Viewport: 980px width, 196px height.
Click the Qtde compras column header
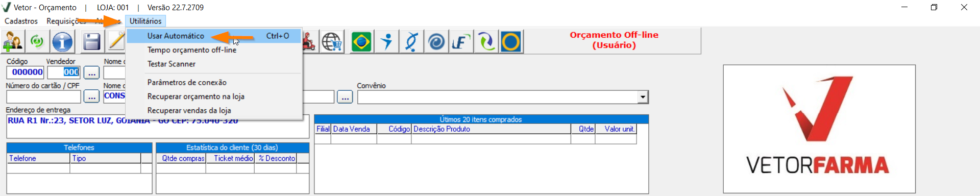pos(181,158)
